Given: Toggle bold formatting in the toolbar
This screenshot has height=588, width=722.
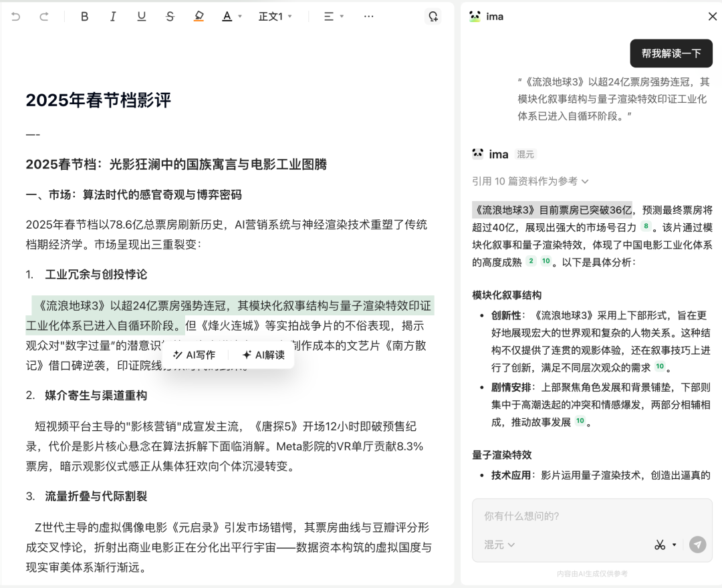Looking at the screenshot, I should point(84,16).
